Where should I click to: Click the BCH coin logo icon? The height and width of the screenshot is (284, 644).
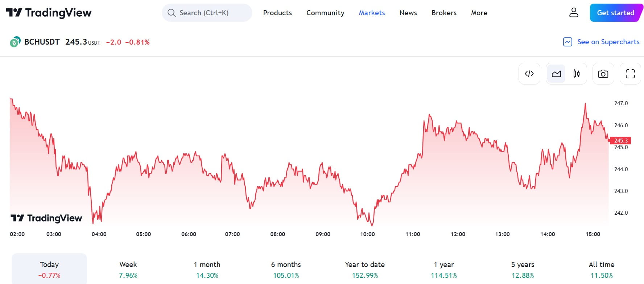[x=15, y=42]
